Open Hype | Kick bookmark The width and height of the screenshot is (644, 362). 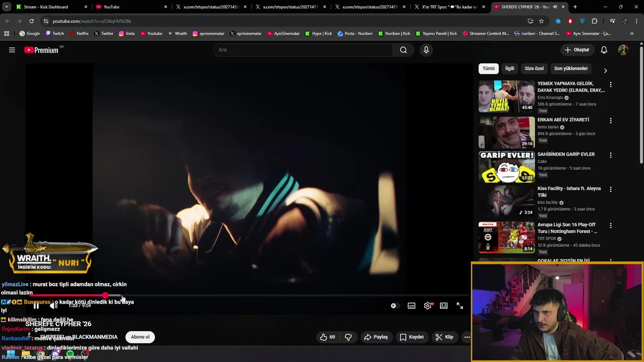[x=318, y=34]
